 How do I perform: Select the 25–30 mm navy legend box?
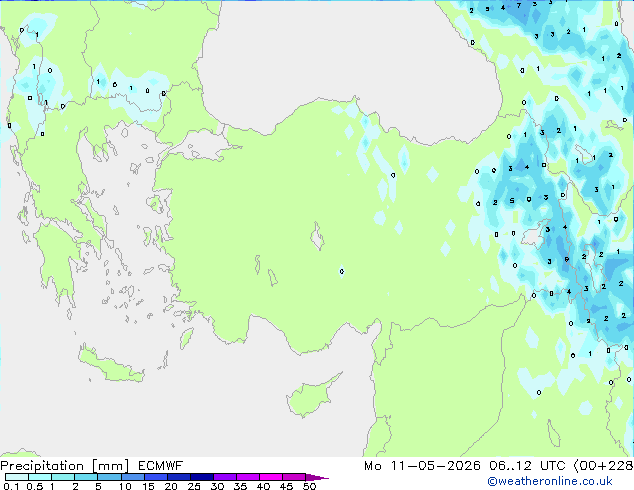(x=201, y=477)
